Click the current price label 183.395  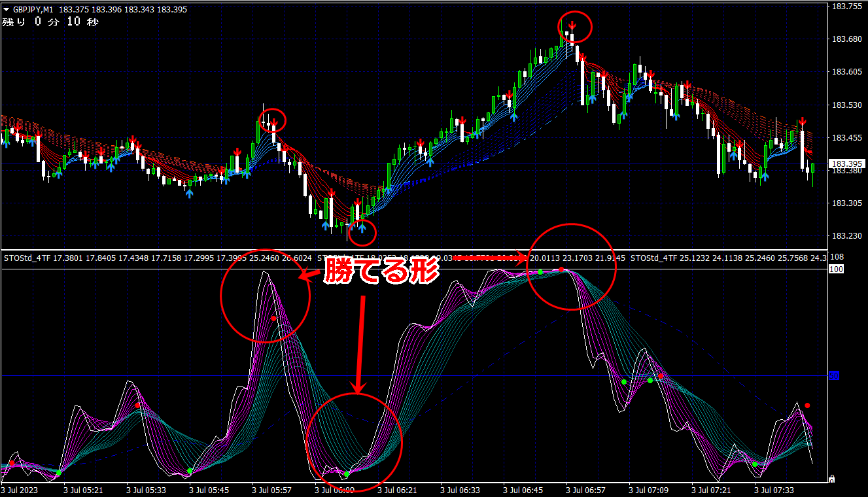[x=846, y=163]
